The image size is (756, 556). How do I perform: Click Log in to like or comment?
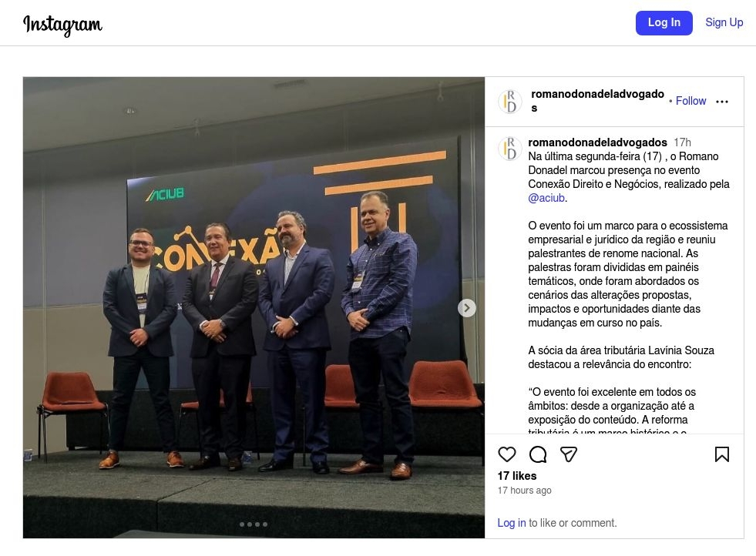(x=512, y=523)
